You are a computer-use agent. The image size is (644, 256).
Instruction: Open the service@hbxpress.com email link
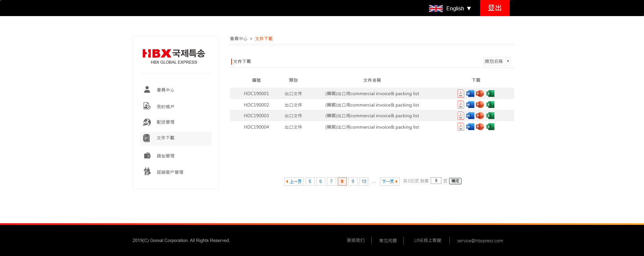click(480, 241)
